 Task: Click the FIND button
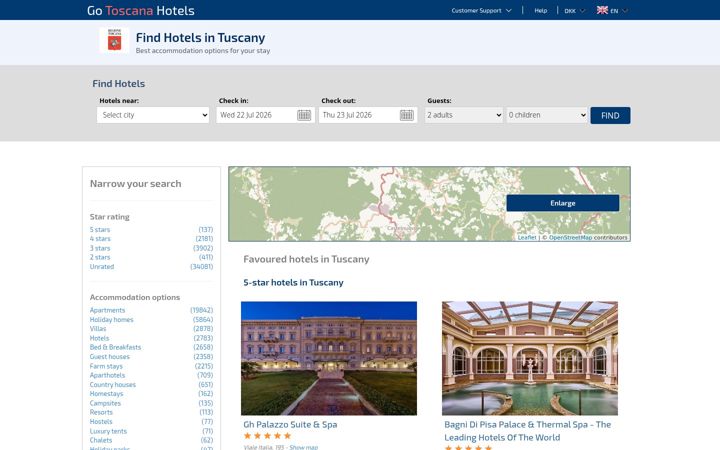click(x=610, y=116)
